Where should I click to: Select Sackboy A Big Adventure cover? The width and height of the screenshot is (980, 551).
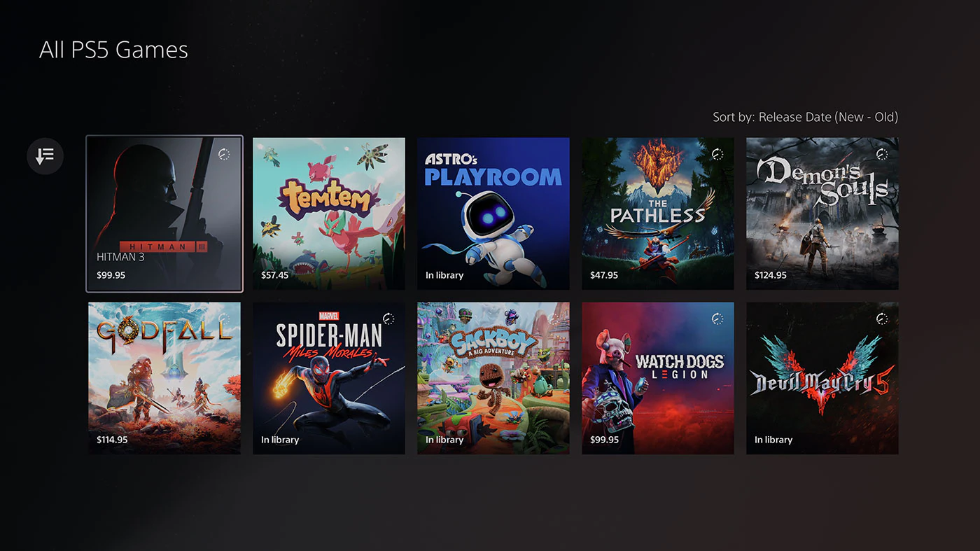[493, 378]
